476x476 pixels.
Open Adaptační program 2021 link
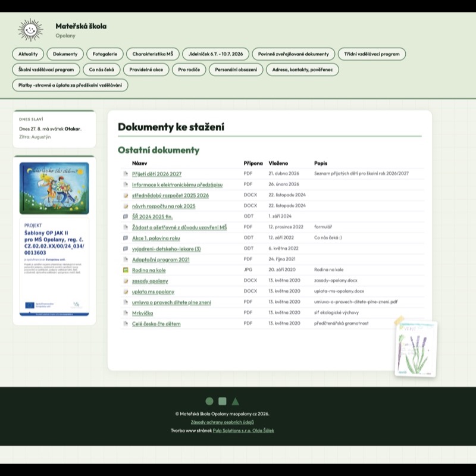click(x=161, y=259)
